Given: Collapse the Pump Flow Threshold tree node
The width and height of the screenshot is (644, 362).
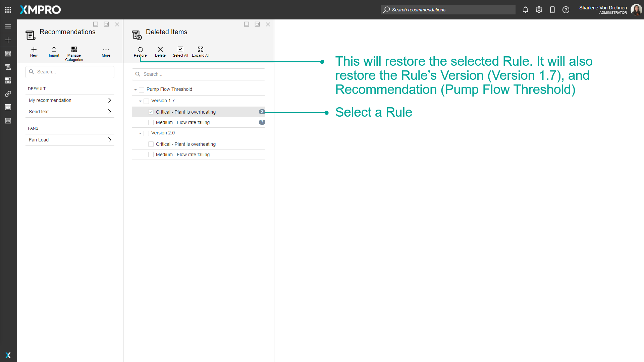Looking at the screenshot, I should pyautogui.click(x=136, y=89).
